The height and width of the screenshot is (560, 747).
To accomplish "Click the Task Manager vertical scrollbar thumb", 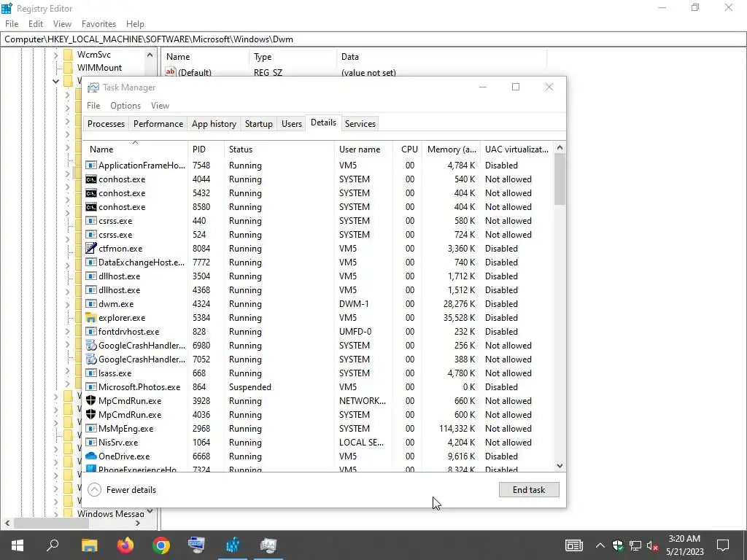I will pyautogui.click(x=560, y=179).
